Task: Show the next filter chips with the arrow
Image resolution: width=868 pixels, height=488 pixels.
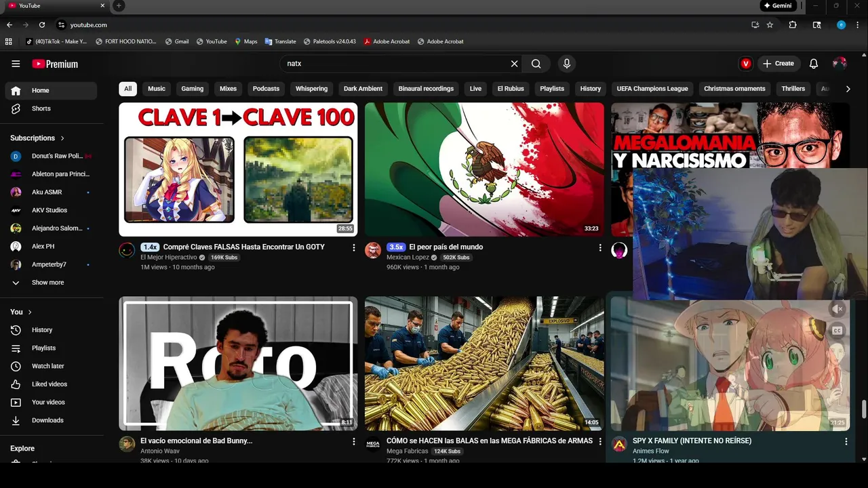Action: coord(848,89)
